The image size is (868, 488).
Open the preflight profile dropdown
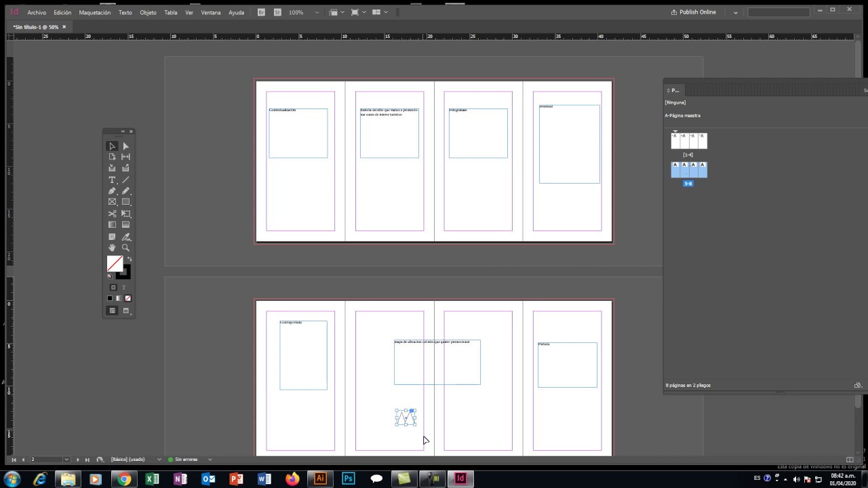coord(159,460)
